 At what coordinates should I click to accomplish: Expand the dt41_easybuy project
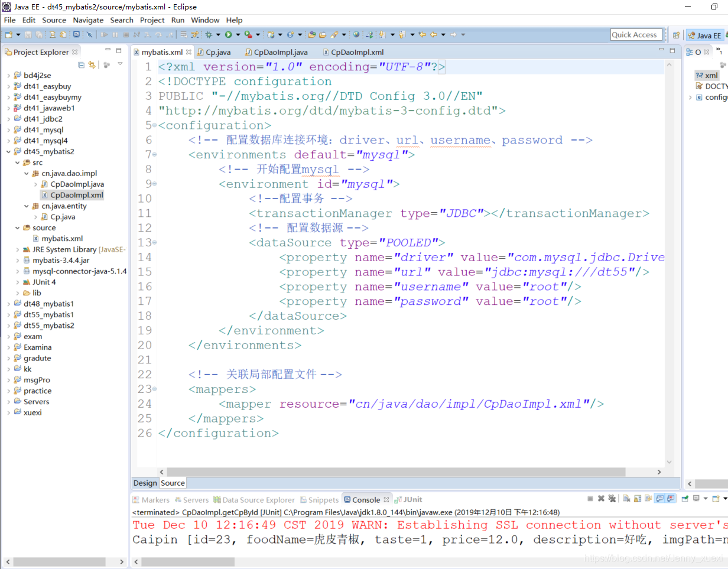8,86
